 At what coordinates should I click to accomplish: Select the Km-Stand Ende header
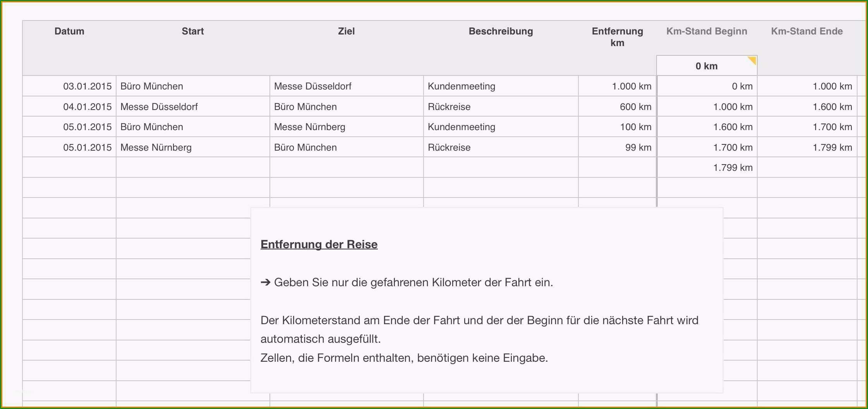click(807, 31)
